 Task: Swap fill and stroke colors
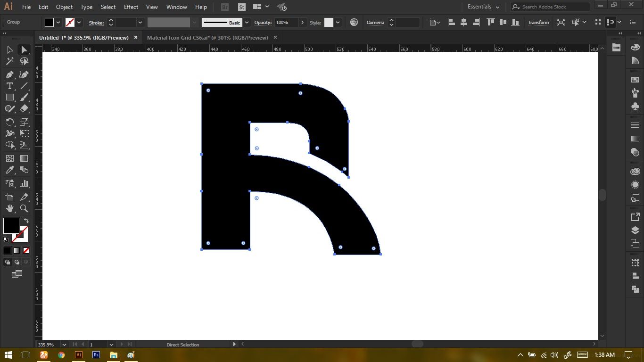26,220
